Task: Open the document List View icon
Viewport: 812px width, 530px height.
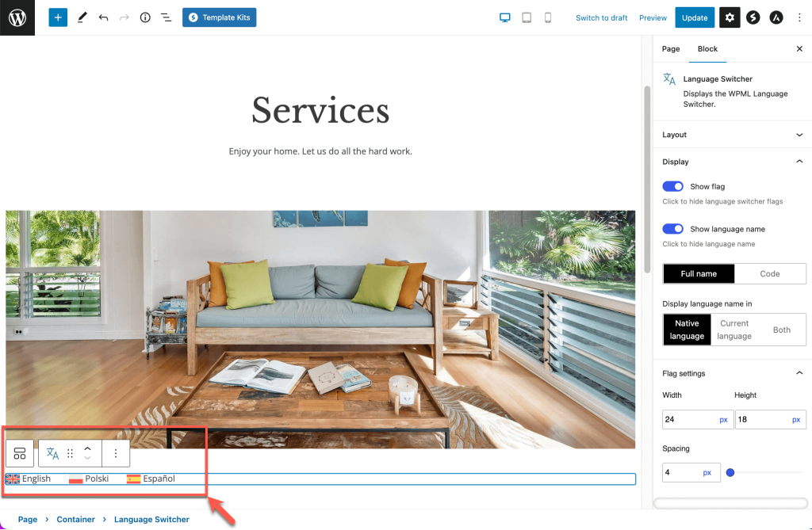Action: [165, 17]
